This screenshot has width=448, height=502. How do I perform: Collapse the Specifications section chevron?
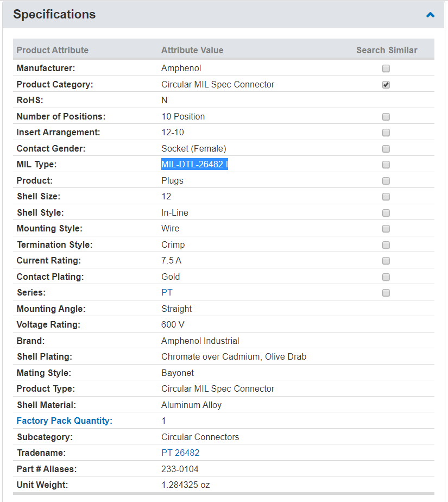(431, 15)
